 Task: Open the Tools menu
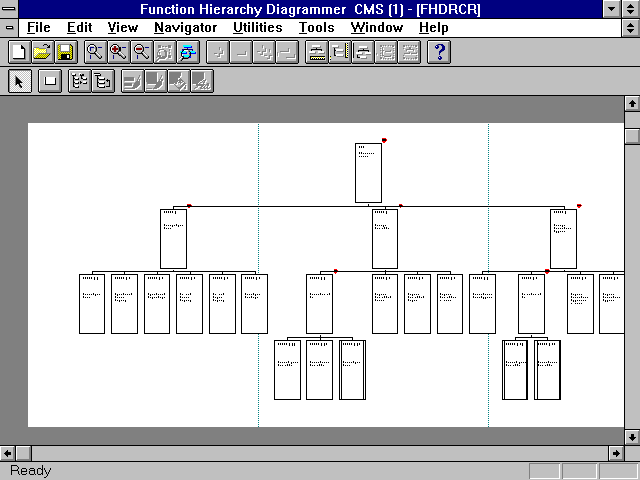pyautogui.click(x=317, y=27)
